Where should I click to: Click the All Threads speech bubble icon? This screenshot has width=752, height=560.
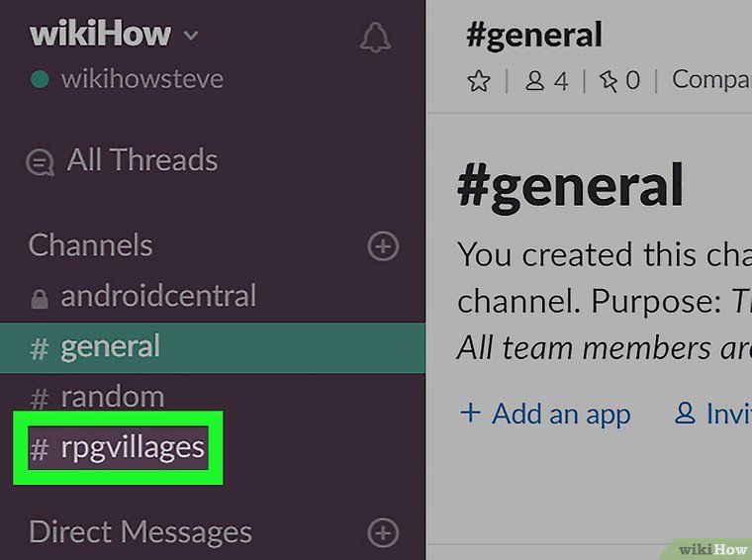(41, 162)
